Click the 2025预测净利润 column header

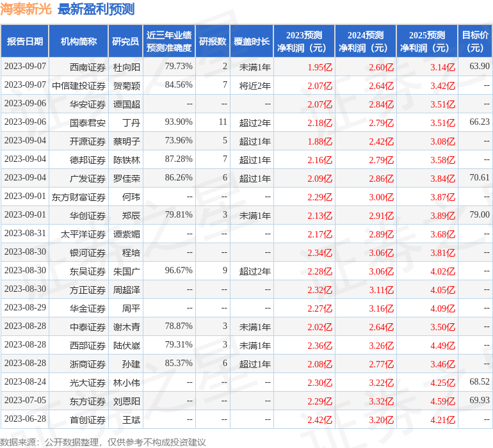[427, 41]
